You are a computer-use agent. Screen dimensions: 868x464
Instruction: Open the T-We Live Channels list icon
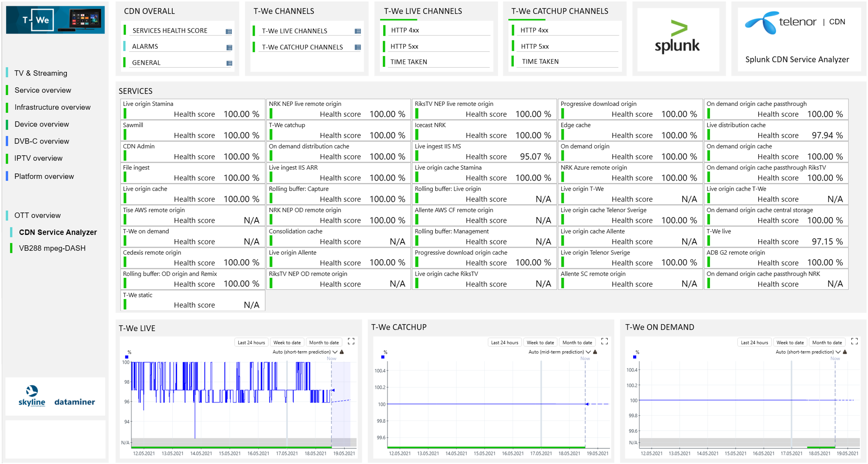pyautogui.click(x=358, y=31)
